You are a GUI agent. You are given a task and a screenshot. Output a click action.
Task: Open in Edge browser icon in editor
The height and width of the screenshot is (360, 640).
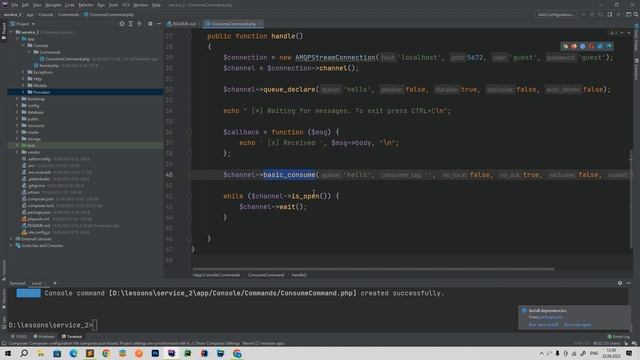point(609,46)
